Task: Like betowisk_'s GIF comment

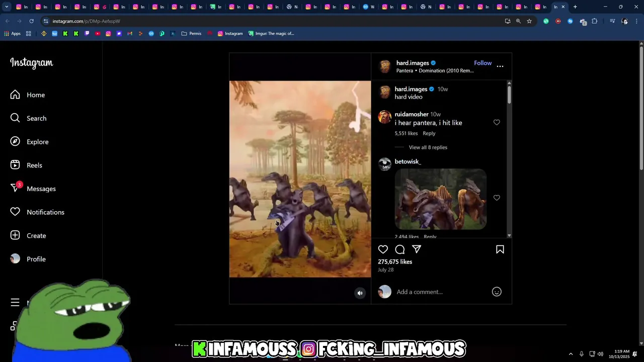Action: coord(497,198)
